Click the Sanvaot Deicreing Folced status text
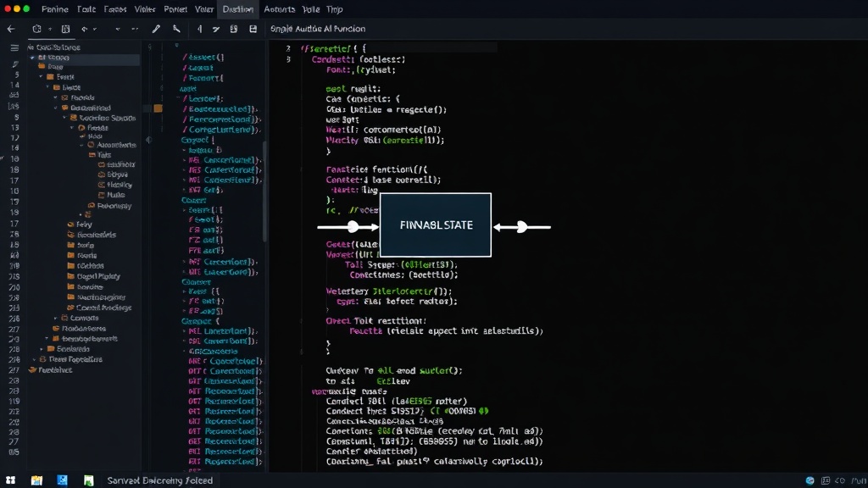 pos(160,480)
